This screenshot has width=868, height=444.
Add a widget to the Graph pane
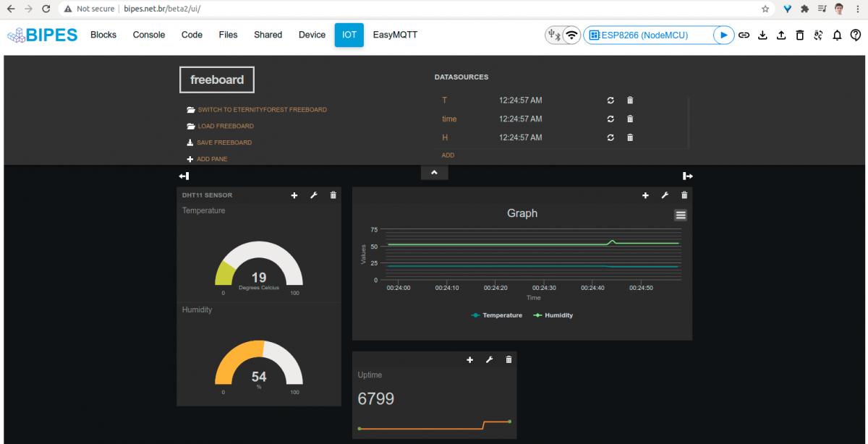(645, 195)
